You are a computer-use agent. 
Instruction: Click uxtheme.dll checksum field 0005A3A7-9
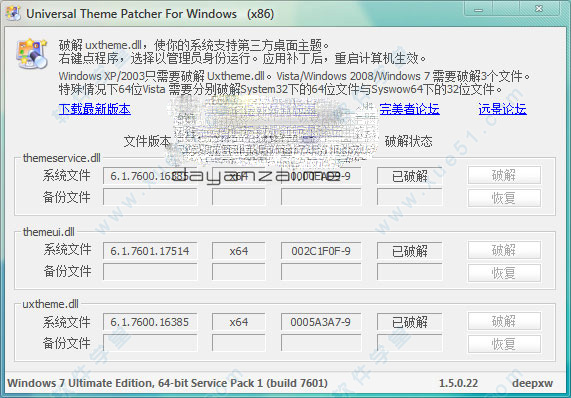(321, 322)
